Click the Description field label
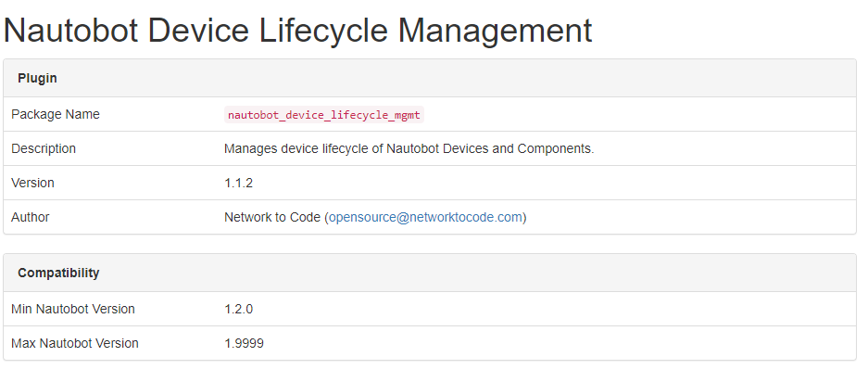This screenshot has height=382, width=868. point(44,148)
